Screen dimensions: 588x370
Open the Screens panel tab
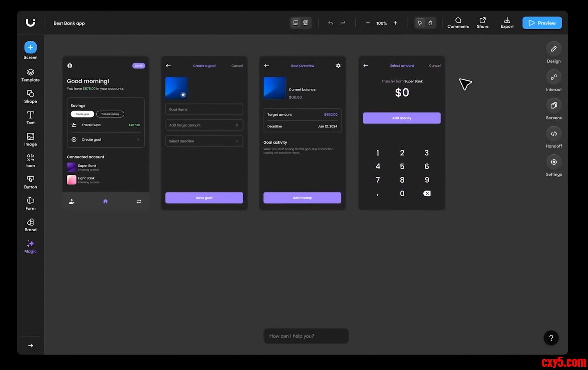click(x=554, y=106)
